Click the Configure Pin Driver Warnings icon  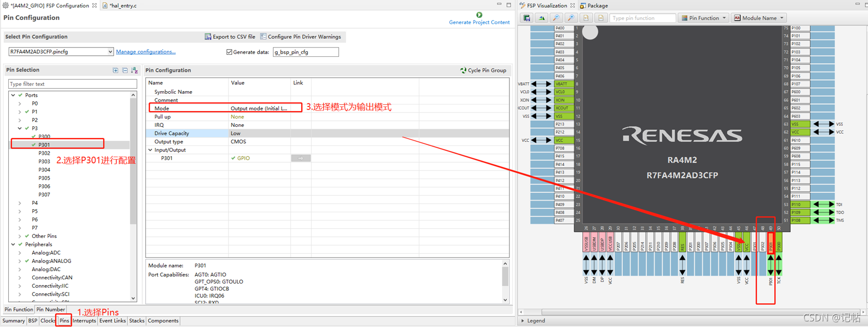coord(263,36)
